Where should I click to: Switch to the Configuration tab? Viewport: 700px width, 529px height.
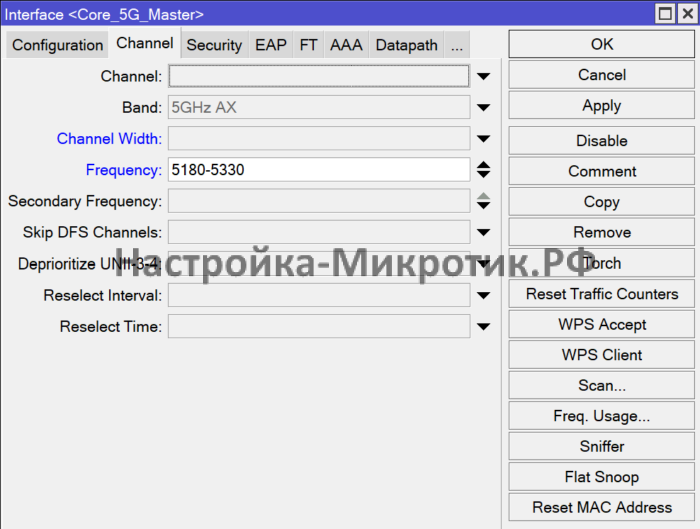tap(57, 45)
